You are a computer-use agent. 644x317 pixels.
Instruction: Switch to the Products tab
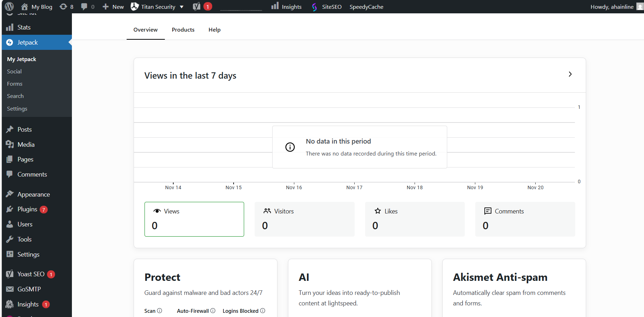(x=183, y=30)
